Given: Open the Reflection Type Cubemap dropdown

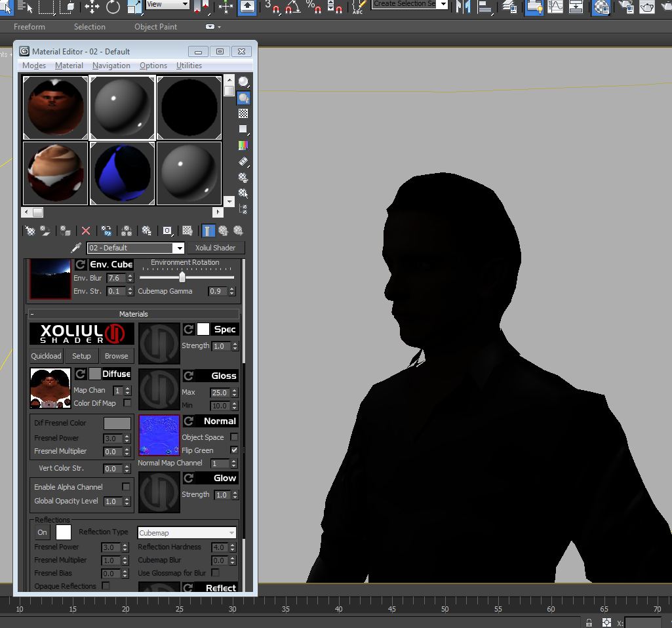Looking at the screenshot, I should [x=187, y=533].
